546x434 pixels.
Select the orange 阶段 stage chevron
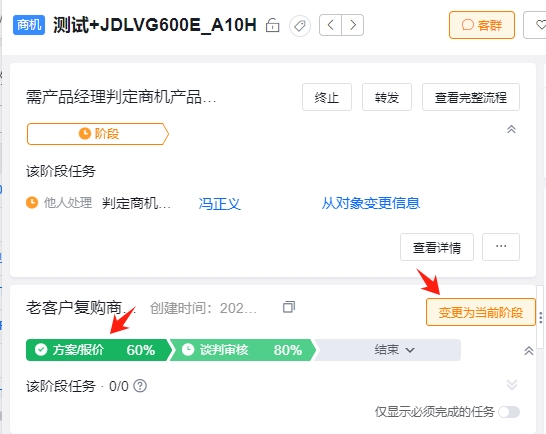coord(98,134)
